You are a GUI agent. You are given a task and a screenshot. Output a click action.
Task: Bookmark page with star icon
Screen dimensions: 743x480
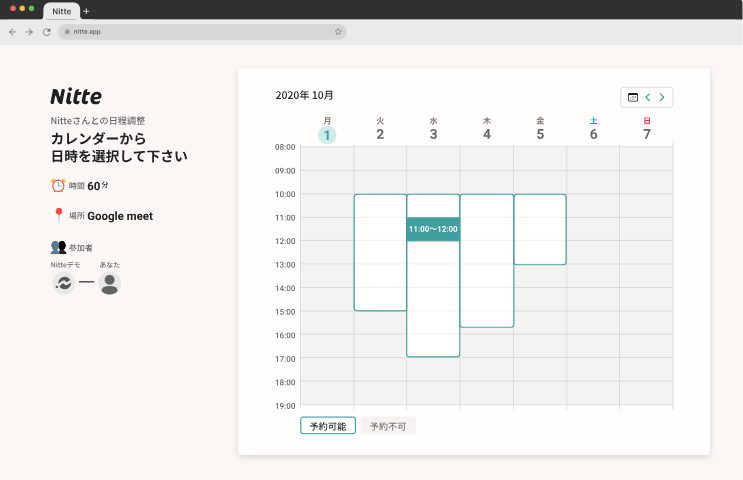point(338,32)
